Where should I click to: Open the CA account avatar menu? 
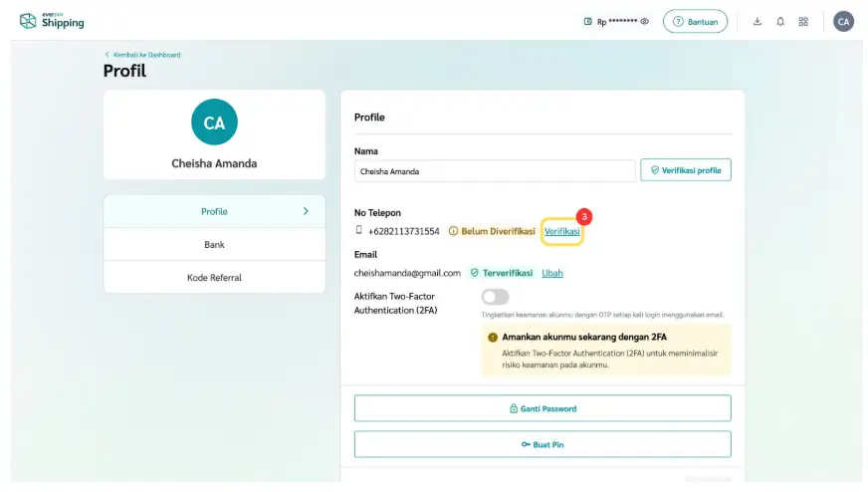843,22
